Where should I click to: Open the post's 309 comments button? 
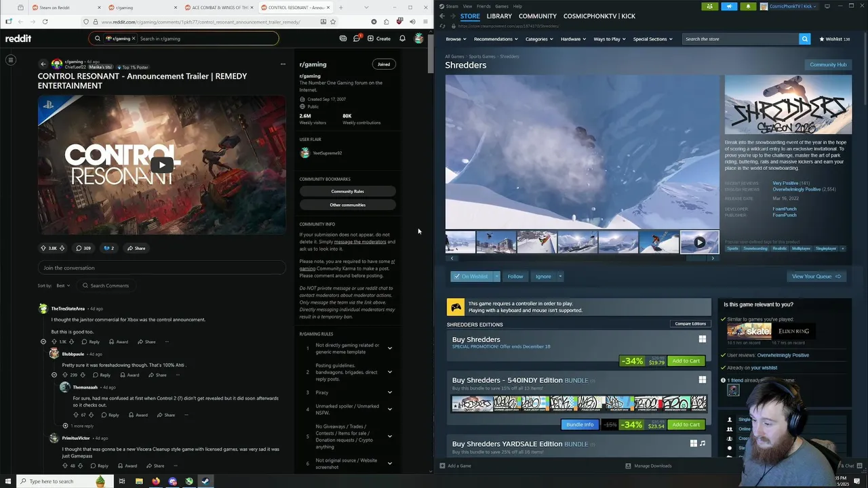83,248
